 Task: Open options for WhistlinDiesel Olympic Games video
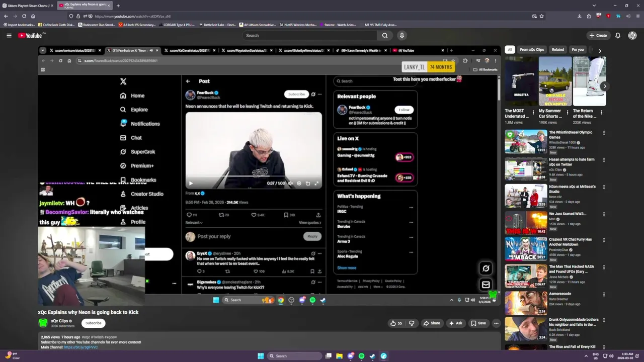click(604, 133)
